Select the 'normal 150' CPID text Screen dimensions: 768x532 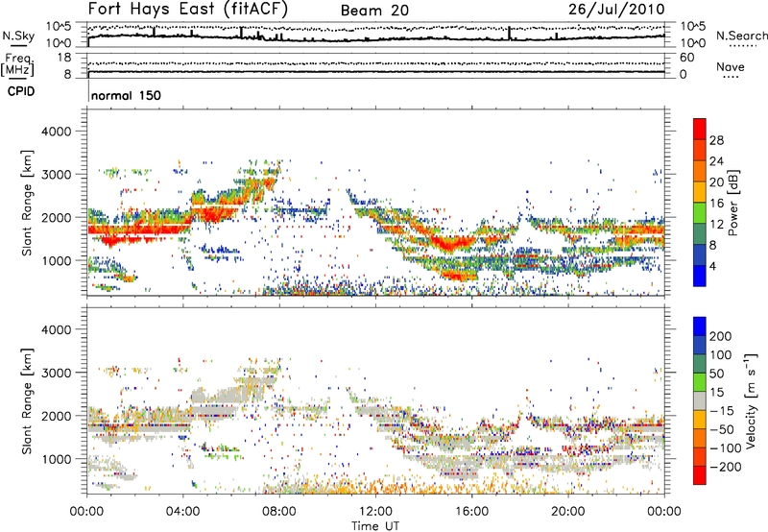[x=126, y=95]
